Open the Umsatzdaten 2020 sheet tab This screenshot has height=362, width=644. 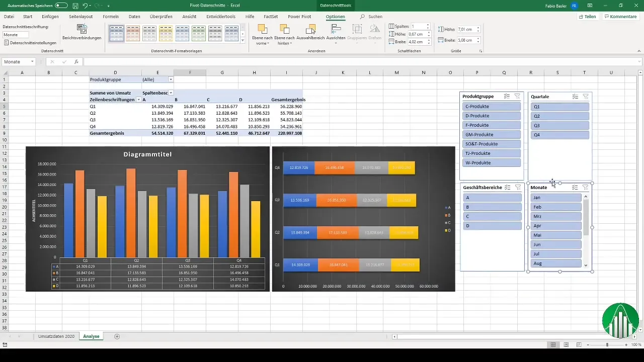pyautogui.click(x=56, y=336)
